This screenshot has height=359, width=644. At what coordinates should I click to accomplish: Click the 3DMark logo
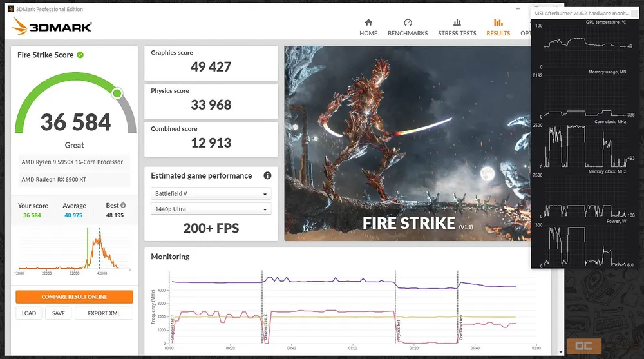(52, 26)
